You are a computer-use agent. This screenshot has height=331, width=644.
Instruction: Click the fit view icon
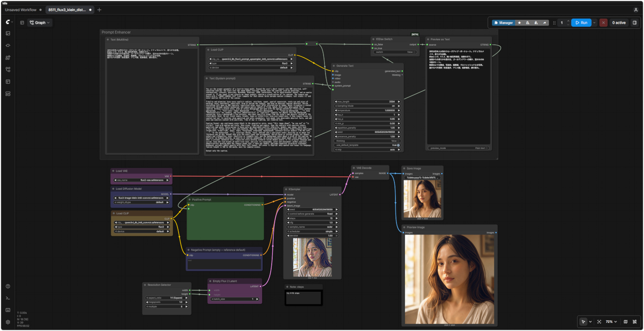[x=599, y=321]
